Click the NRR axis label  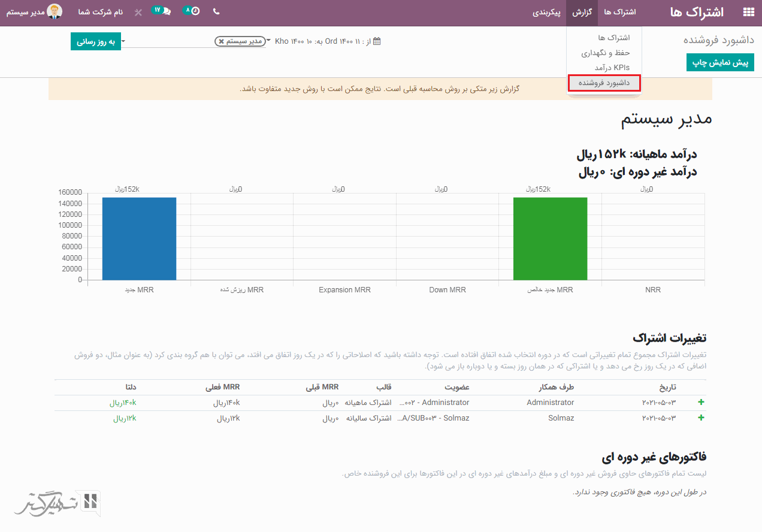653,290
